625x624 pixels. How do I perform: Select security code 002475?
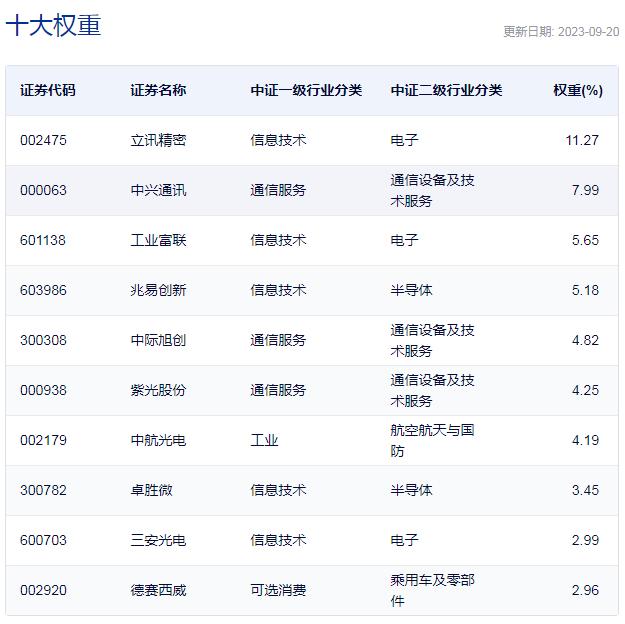pos(43,140)
